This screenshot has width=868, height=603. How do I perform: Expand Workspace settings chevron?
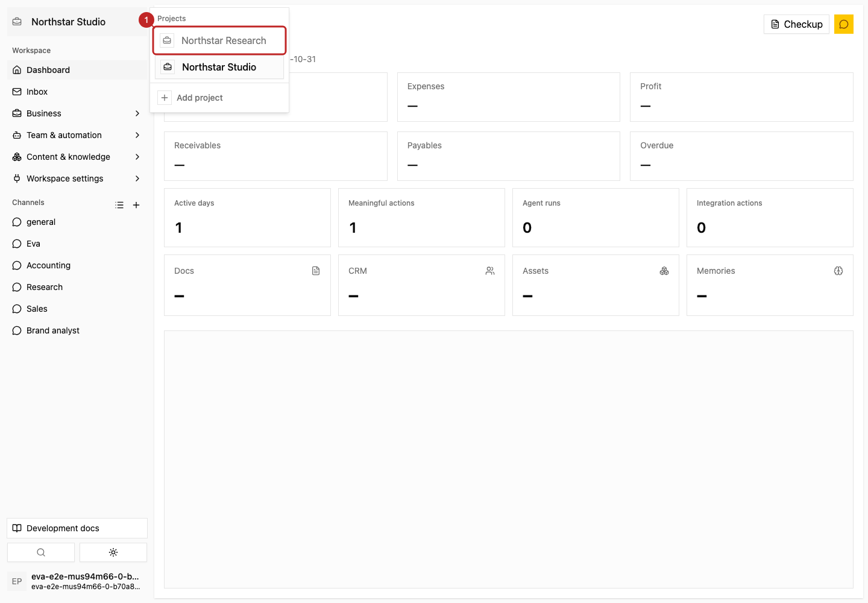coord(137,178)
